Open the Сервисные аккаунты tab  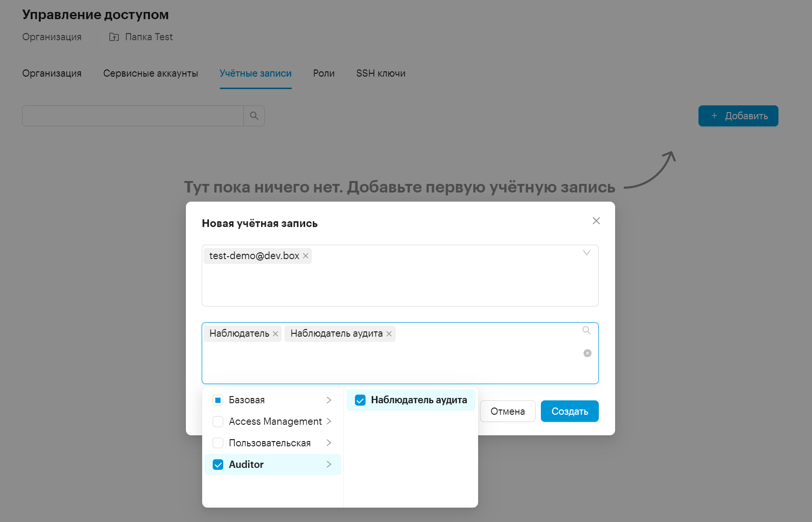150,73
